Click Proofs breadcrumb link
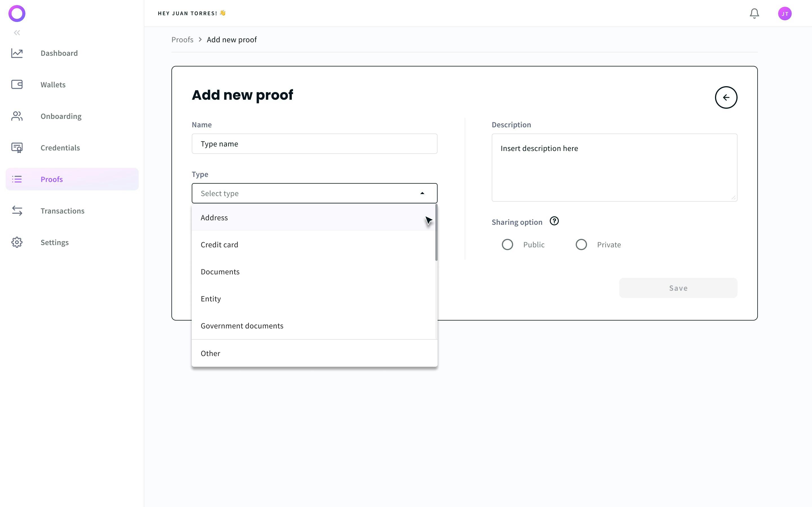 (x=182, y=39)
